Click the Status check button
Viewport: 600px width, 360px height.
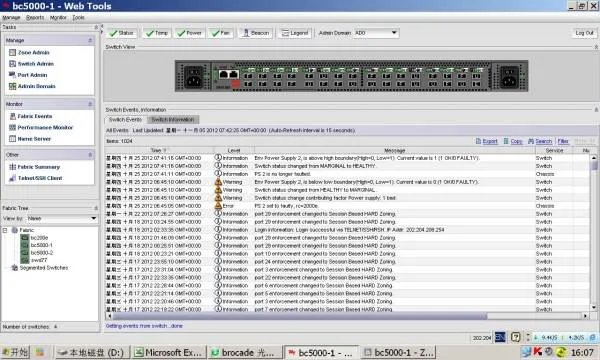point(121,33)
